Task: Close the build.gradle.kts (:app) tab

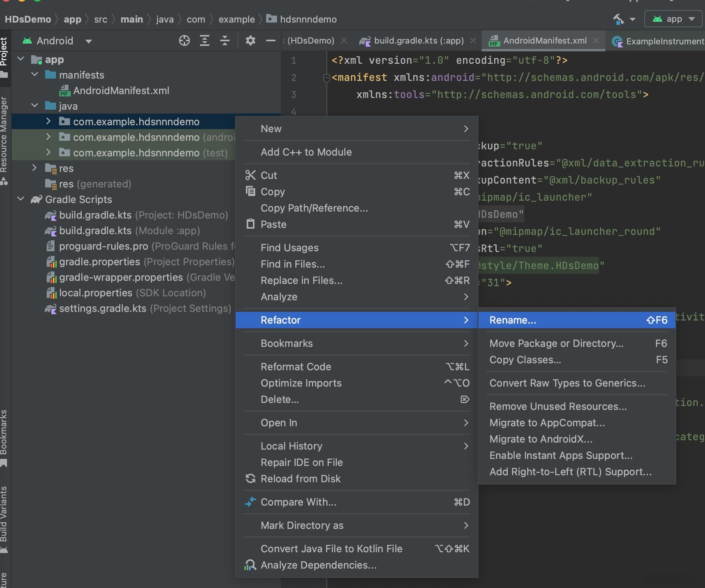Action: (473, 40)
